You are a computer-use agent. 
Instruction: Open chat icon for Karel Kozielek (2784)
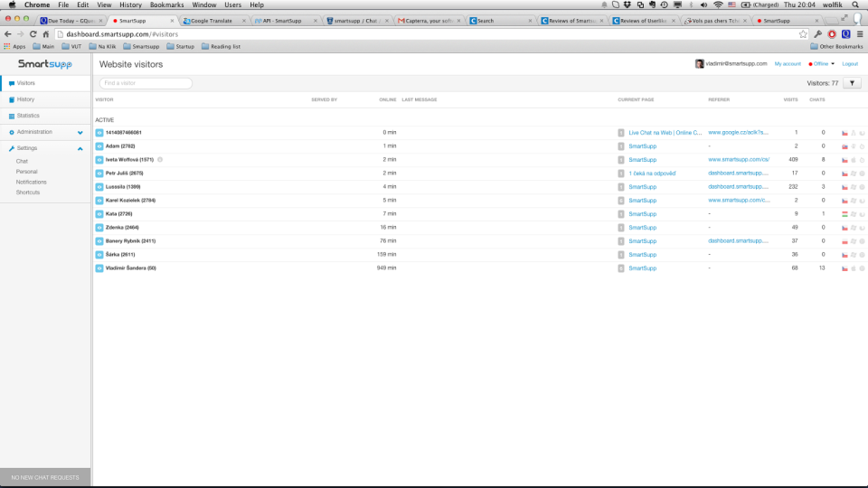pos(99,201)
